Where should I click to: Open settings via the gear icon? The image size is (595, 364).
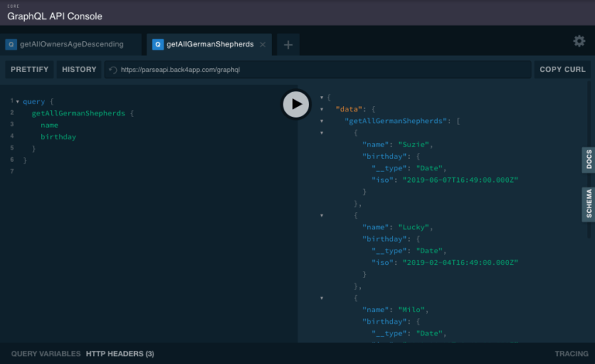coord(579,41)
